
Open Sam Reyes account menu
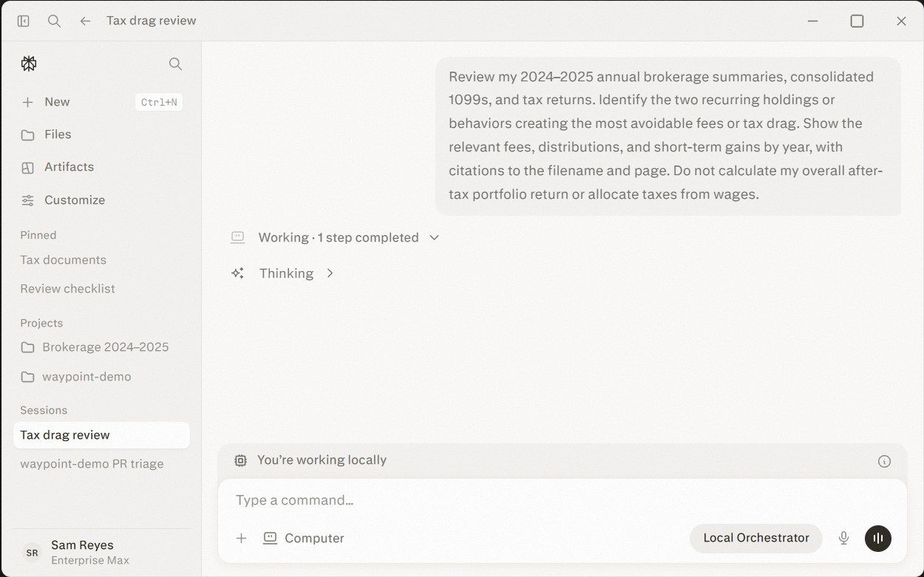click(101, 553)
